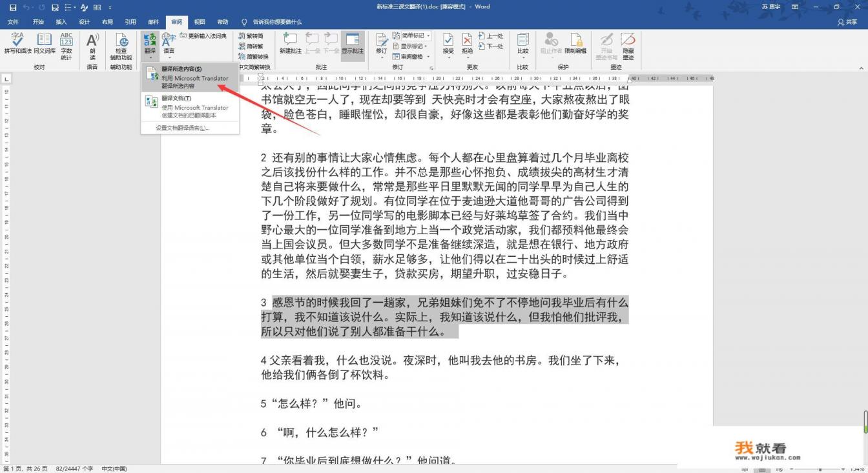Click the vertical scrollbar thumb
Viewport: 868px width, 473px height.
865,421
